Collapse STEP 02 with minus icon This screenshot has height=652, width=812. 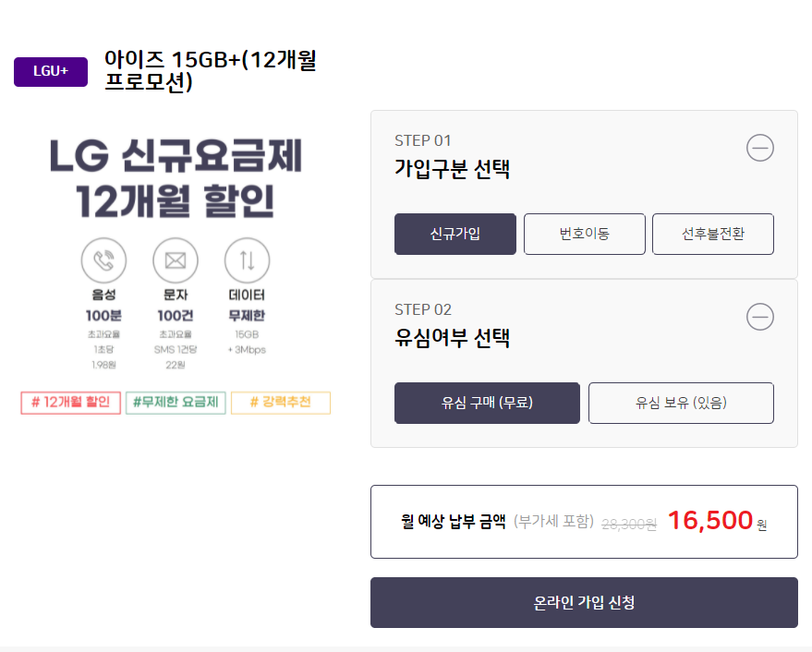(759, 317)
